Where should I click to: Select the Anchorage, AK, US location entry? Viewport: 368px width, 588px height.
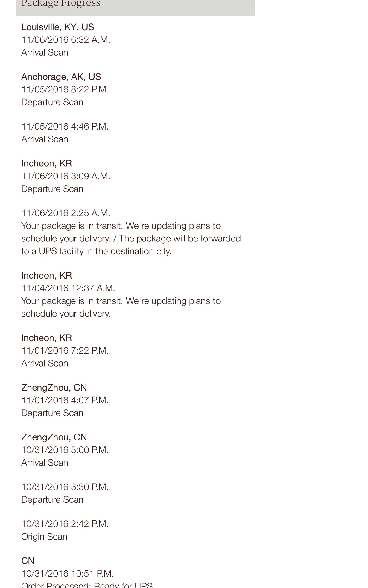(61, 77)
